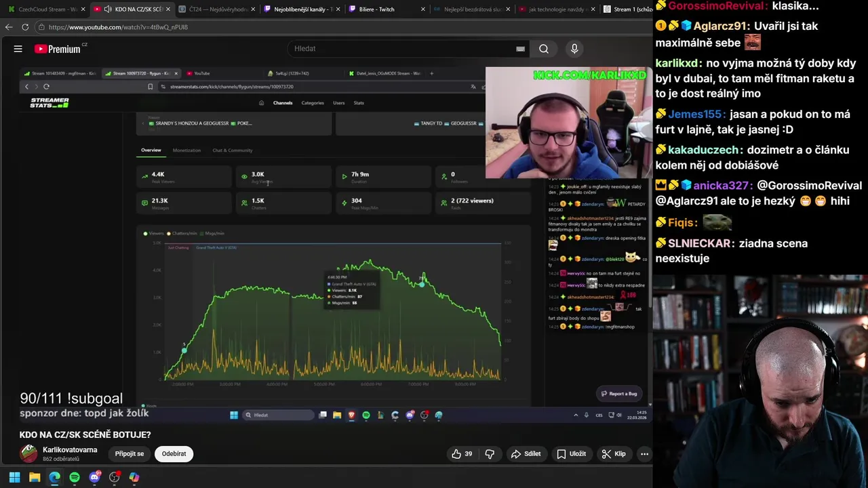Select Chat & Community tab in StreamerStats
The height and width of the screenshot is (488, 868).
pyautogui.click(x=232, y=150)
